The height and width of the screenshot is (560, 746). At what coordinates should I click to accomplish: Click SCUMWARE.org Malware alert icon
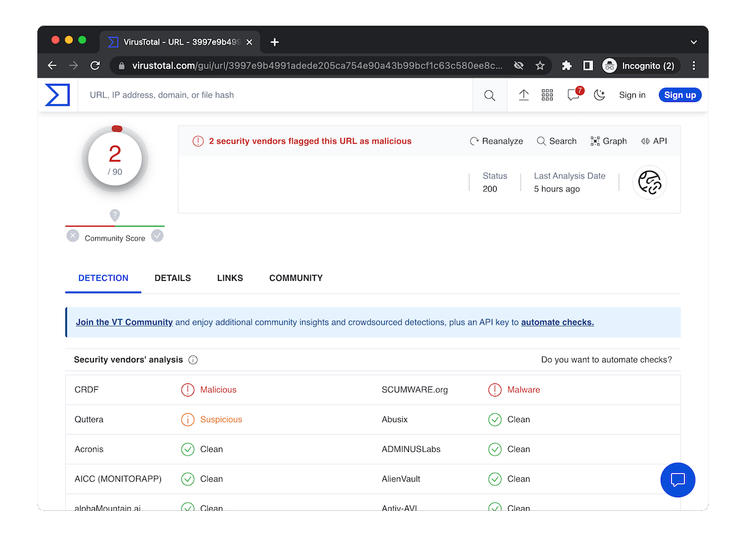pos(495,390)
